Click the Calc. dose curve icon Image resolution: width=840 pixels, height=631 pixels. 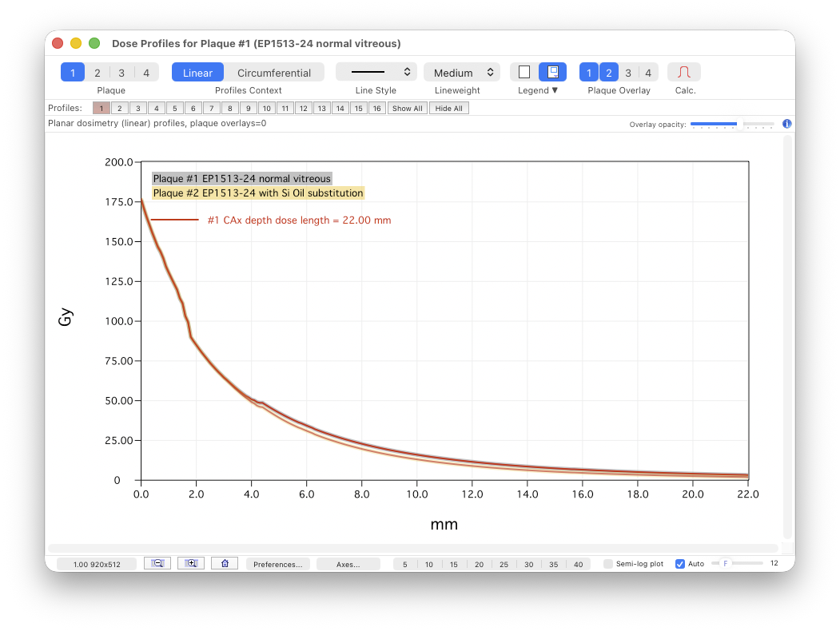tap(683, 73)
